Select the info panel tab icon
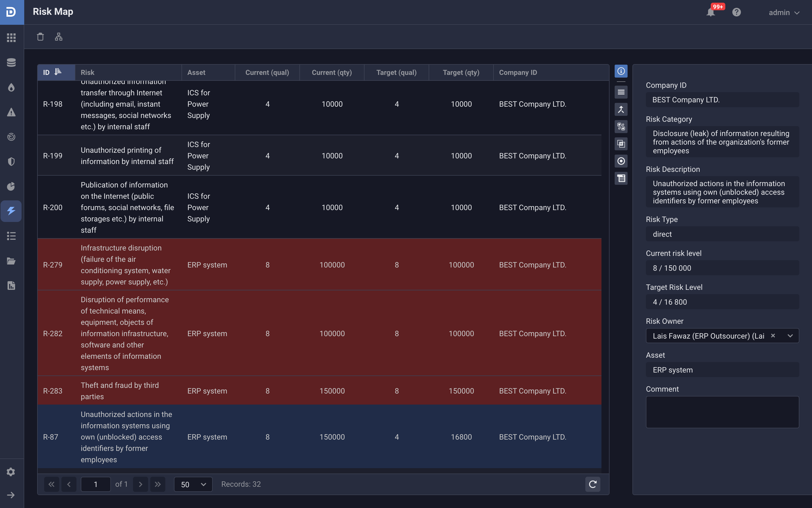812x508 pixels. pyautogui.click(x=621, y=71)
